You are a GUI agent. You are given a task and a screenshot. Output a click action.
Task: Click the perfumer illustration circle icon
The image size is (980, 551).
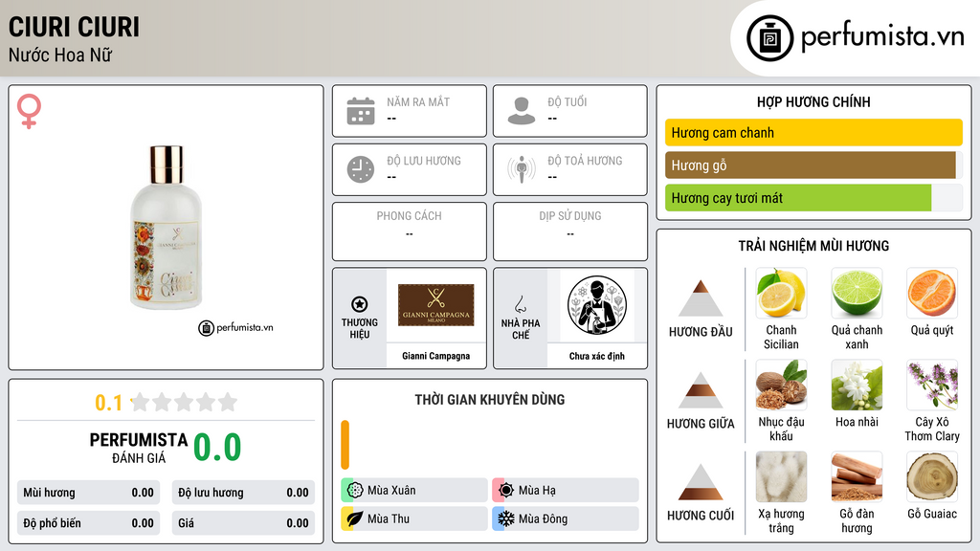(597, 305)
